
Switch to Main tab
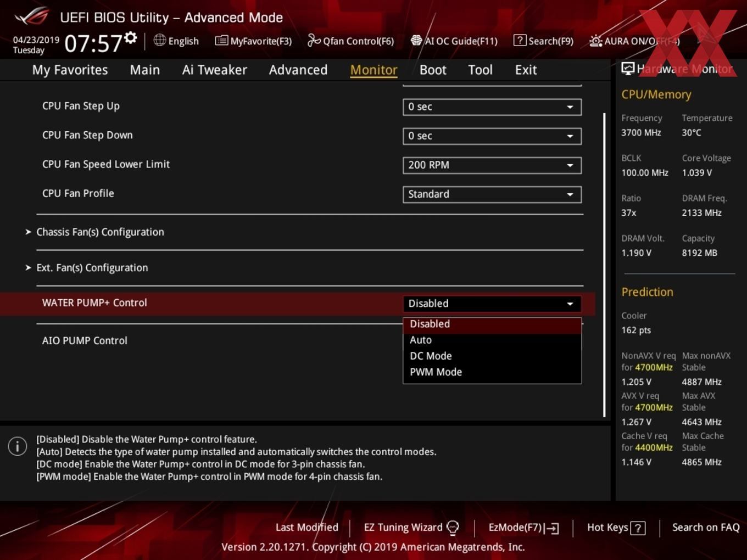pos(145,70)
